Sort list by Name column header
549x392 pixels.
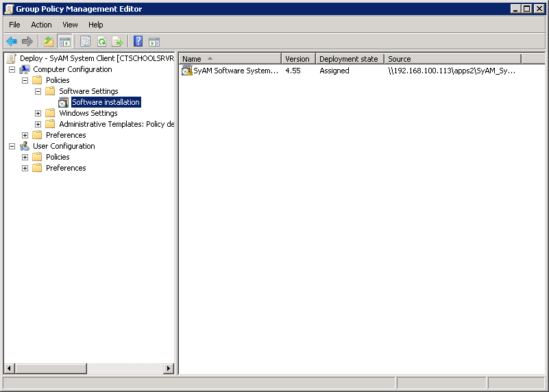tap(230, 59)
